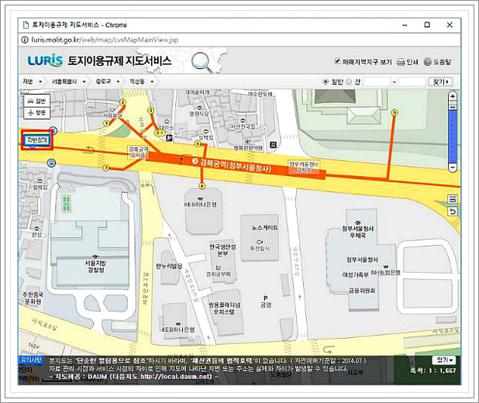Click bus stop icon above 지번보기 button
The image size is (479, 403).
click(53, 130)
